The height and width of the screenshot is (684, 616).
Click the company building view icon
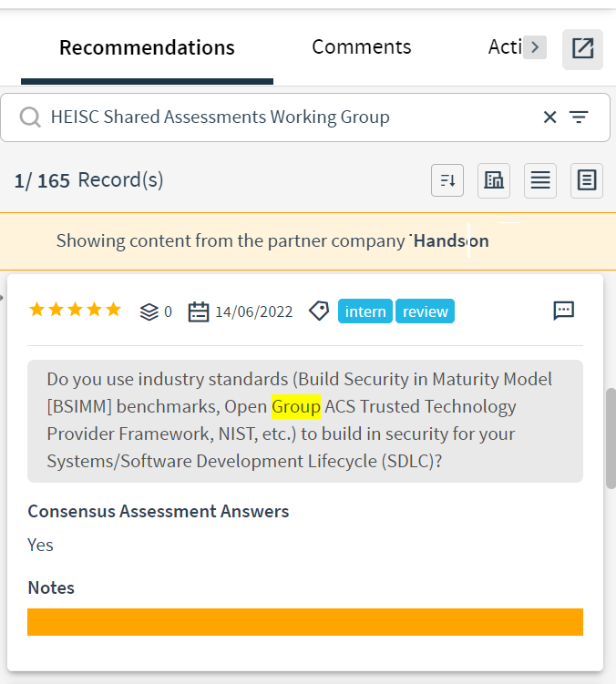coord(494,180)
